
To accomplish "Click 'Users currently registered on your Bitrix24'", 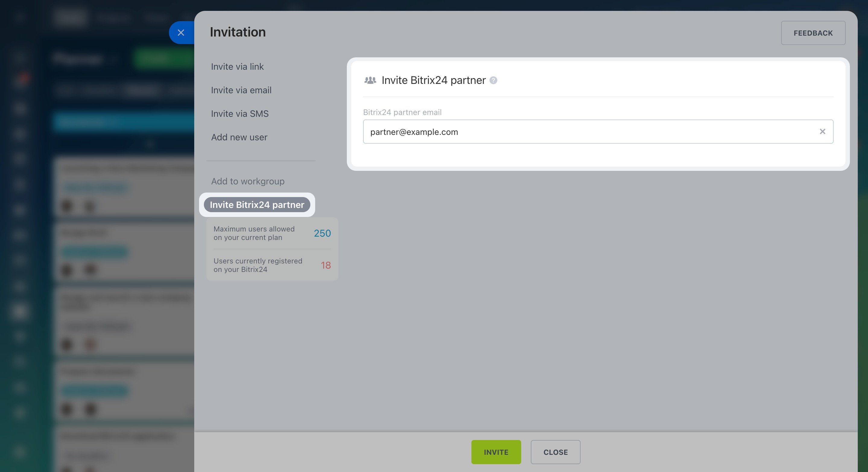I will (258, 265).
